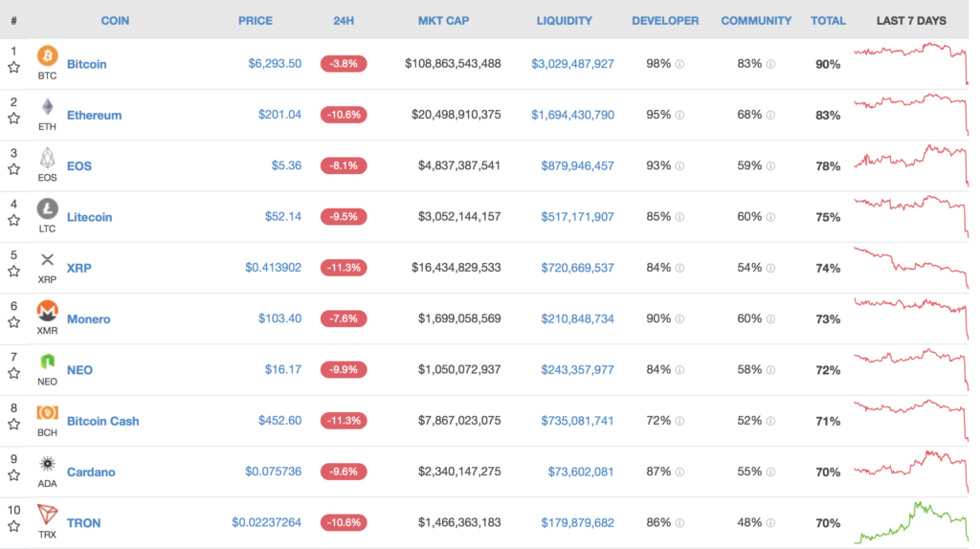The height and width of the screenshot is (549, 980).
Task: Favorite NEO with its star
Action: (x=13, y=373)
